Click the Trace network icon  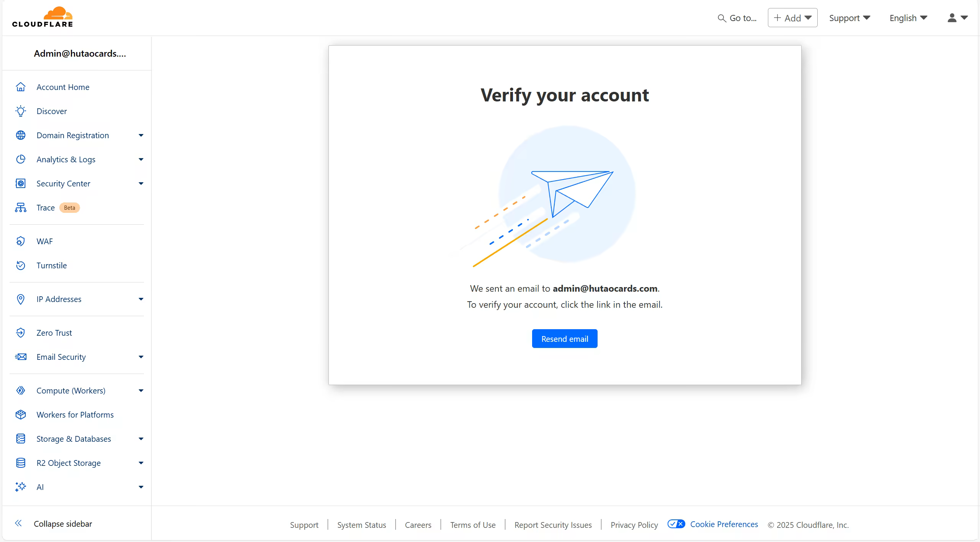[21, 208]
